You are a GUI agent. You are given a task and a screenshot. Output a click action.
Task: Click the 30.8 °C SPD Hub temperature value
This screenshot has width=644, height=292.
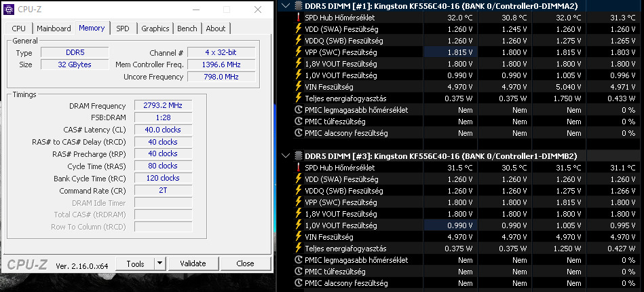[514, 18]
